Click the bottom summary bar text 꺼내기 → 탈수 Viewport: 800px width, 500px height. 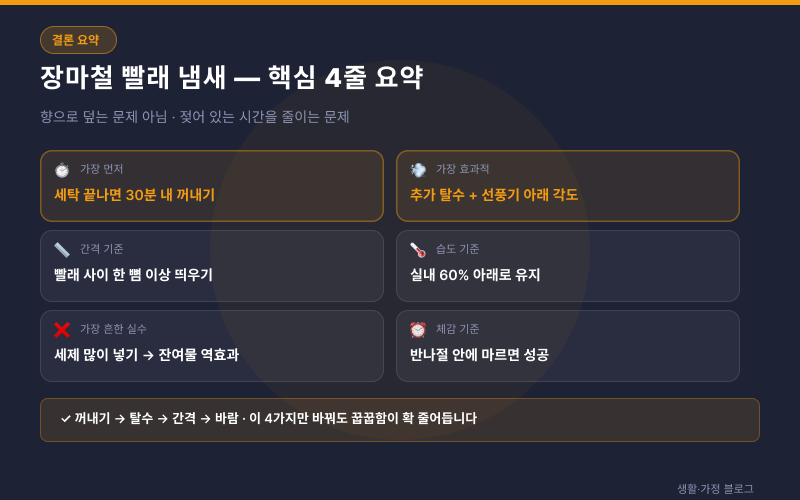coord(114,418)
